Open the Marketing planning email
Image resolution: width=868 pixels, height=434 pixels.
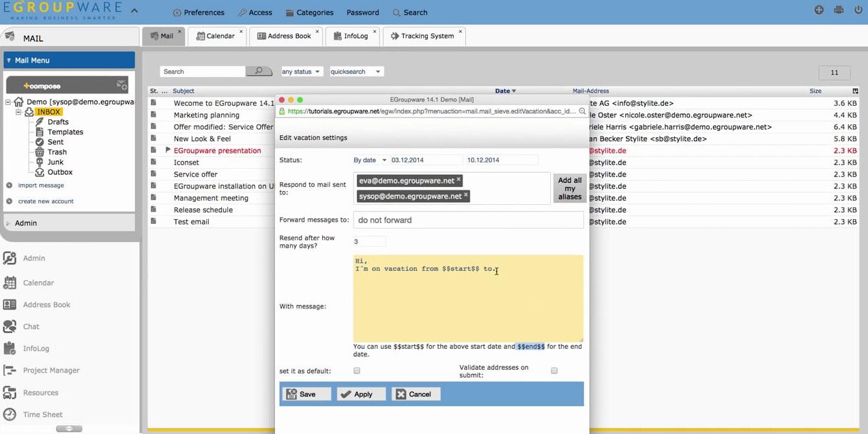206,115
